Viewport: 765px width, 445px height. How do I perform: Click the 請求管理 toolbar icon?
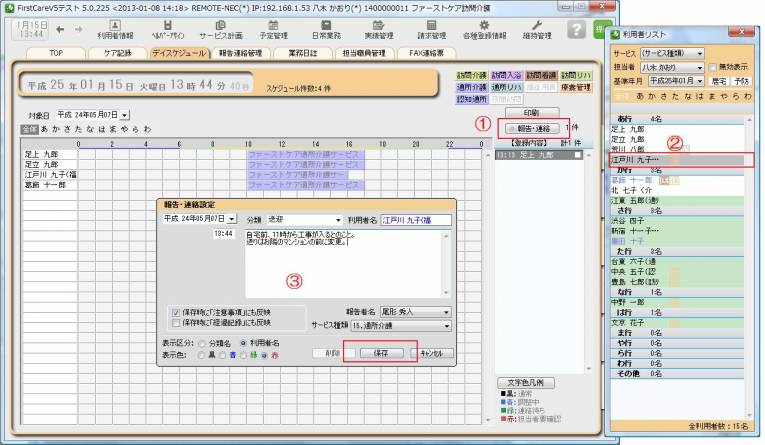[431, 28]
